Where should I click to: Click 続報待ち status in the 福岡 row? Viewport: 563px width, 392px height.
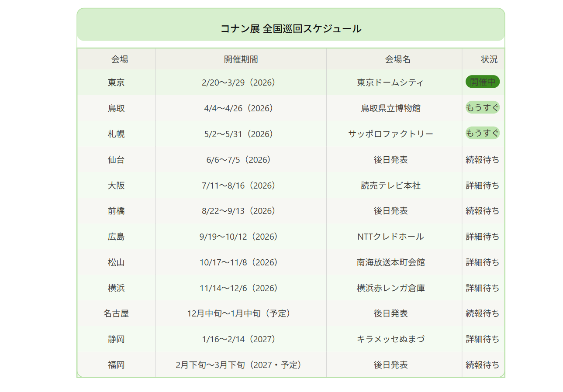(482, 365)
